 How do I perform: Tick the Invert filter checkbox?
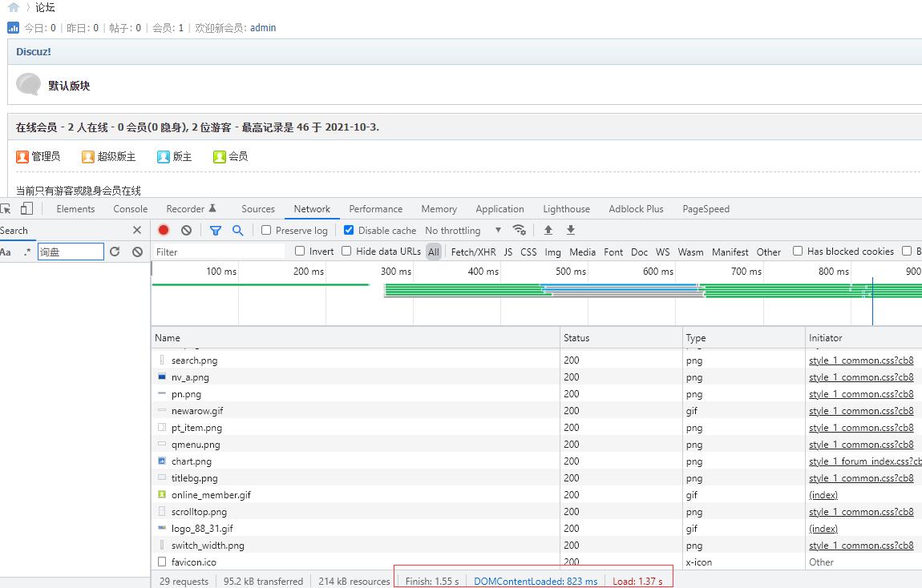coord(300,251)
